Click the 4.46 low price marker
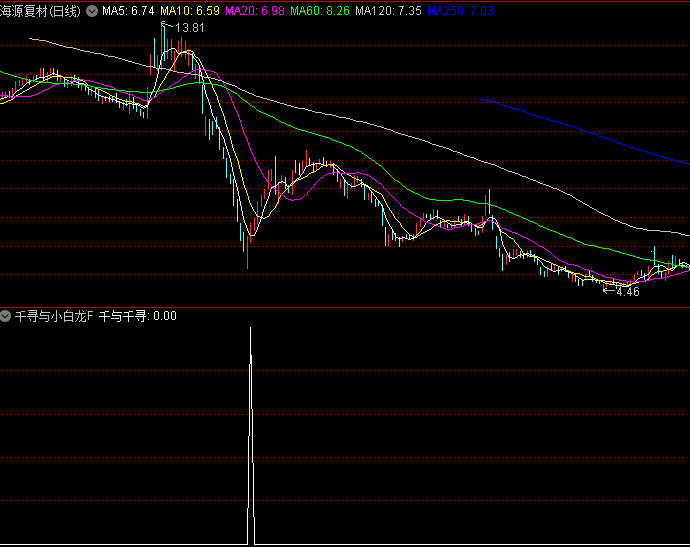 click(x=628, y=292)
